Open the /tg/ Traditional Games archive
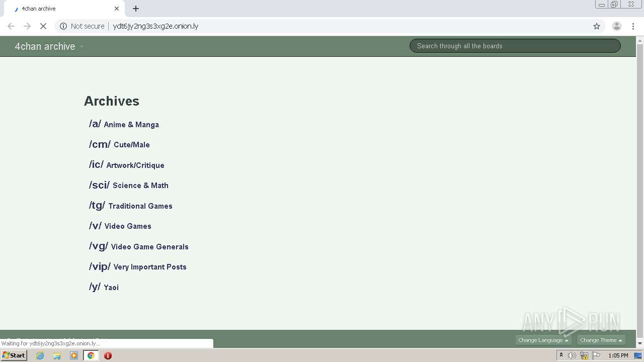644x362 pixels. pos(131,206)
